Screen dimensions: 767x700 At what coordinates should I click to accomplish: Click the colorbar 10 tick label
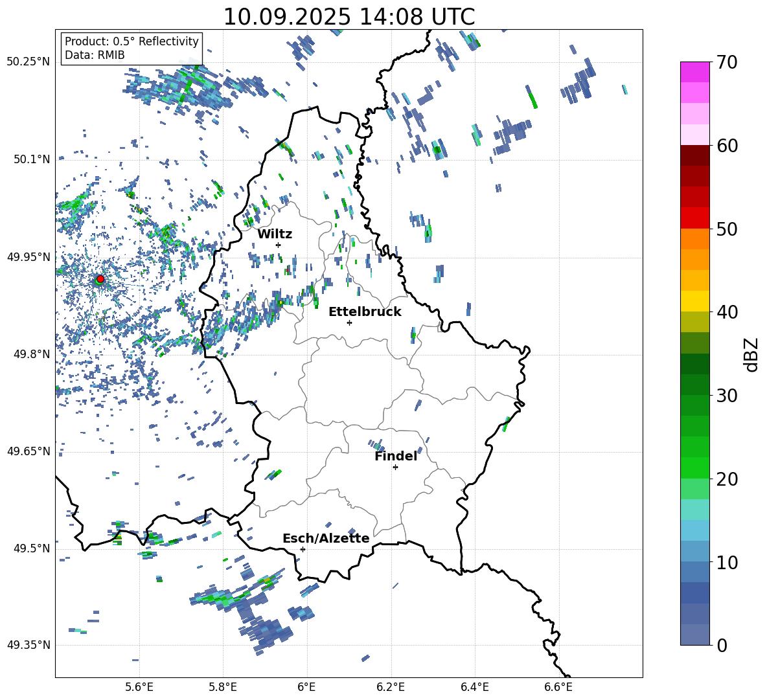[x=727, y=562]
